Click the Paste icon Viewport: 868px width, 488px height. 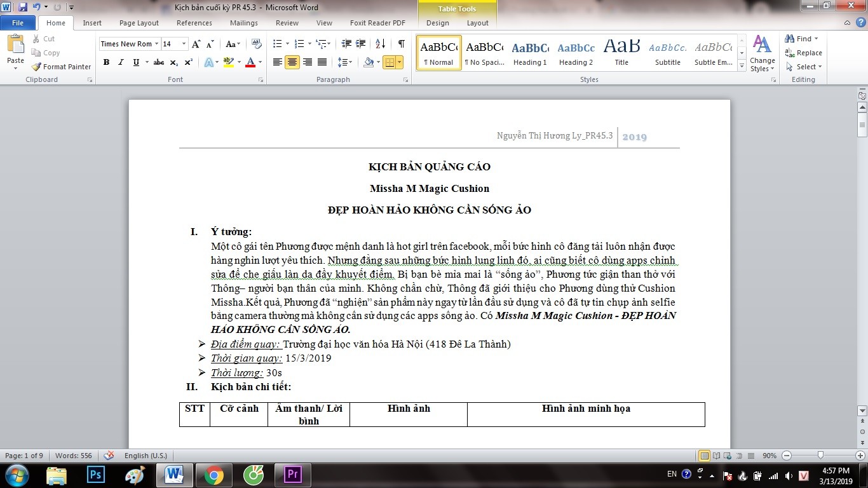[x=15, y=44]
